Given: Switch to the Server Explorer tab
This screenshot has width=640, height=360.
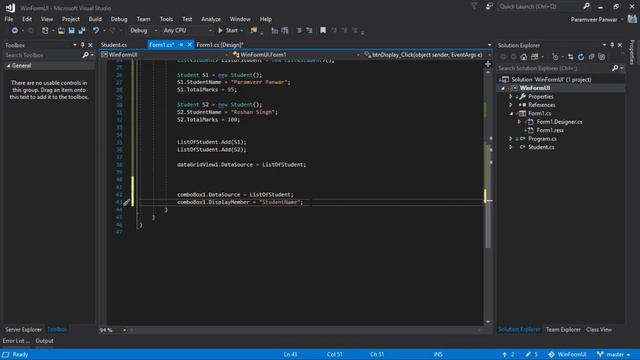Looking at the screenshot, I should 23,329.
